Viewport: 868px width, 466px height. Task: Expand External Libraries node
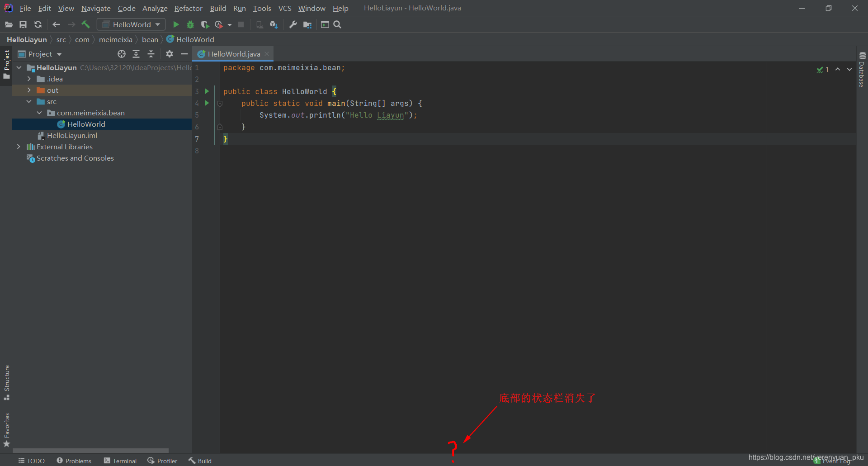(19, 147)
